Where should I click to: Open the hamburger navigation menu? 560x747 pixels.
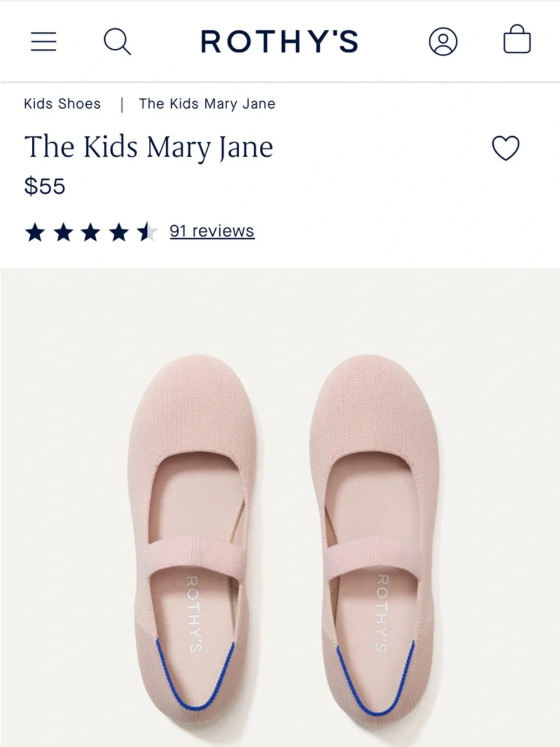click(44, 41)
